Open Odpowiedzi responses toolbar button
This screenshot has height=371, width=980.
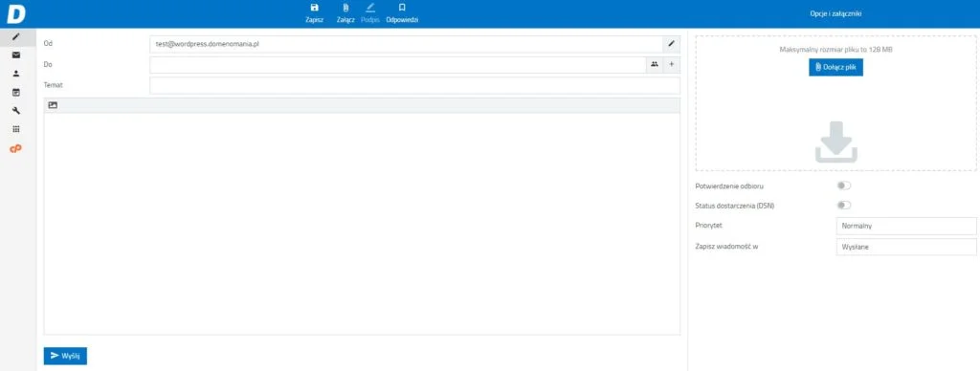(x=402, y=13)
